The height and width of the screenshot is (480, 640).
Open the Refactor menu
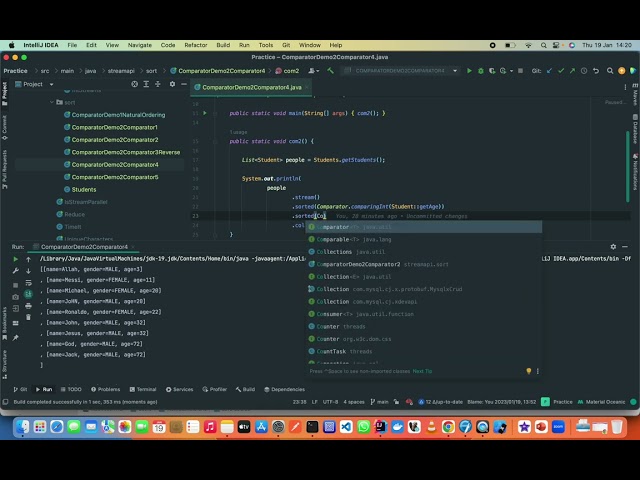196,45
